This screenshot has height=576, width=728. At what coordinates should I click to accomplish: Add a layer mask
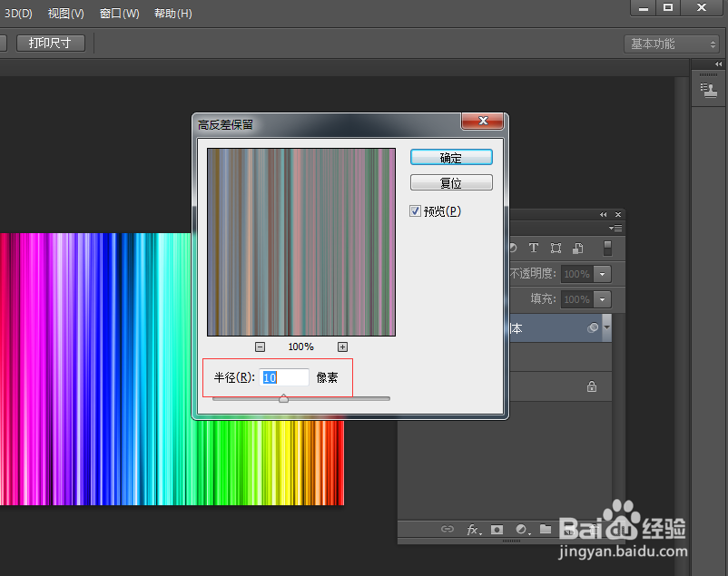(x=497, y=530)
